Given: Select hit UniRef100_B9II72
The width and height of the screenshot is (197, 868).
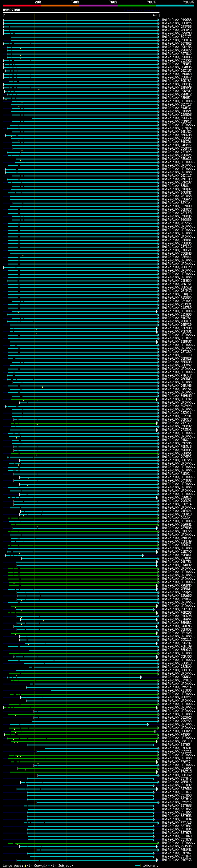Looking at the screenshot, I should coord(177,37).
